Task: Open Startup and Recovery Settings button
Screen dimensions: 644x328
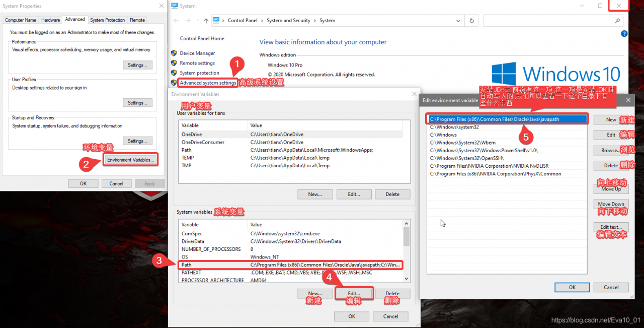Action: (x=137, y=141)
